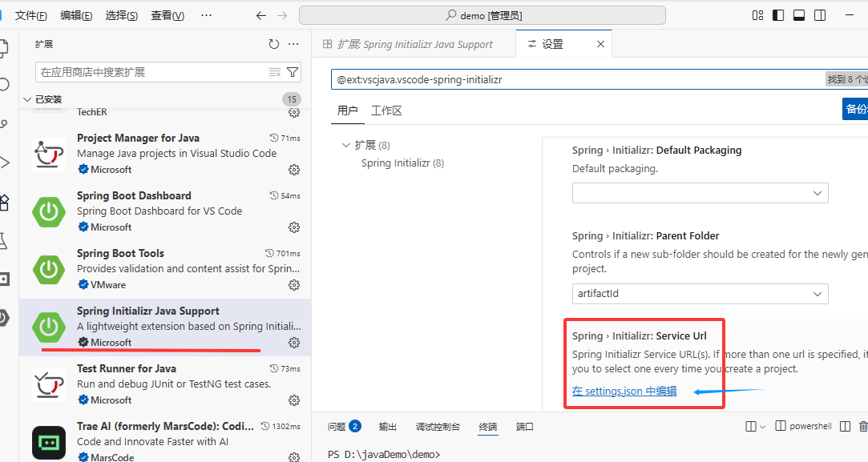The height and width of the screenshot is (462, 868).
Task: Open Project Manager for Java gear menu
Action: coord(294,170)
